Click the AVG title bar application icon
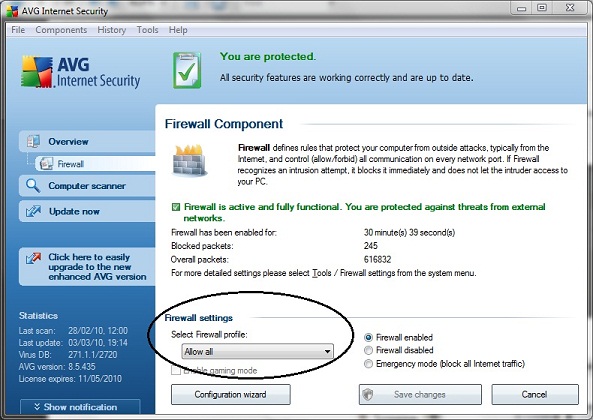The width and height of the screenshot is (593, 420). pyautogui.click(x=12, y=11)
